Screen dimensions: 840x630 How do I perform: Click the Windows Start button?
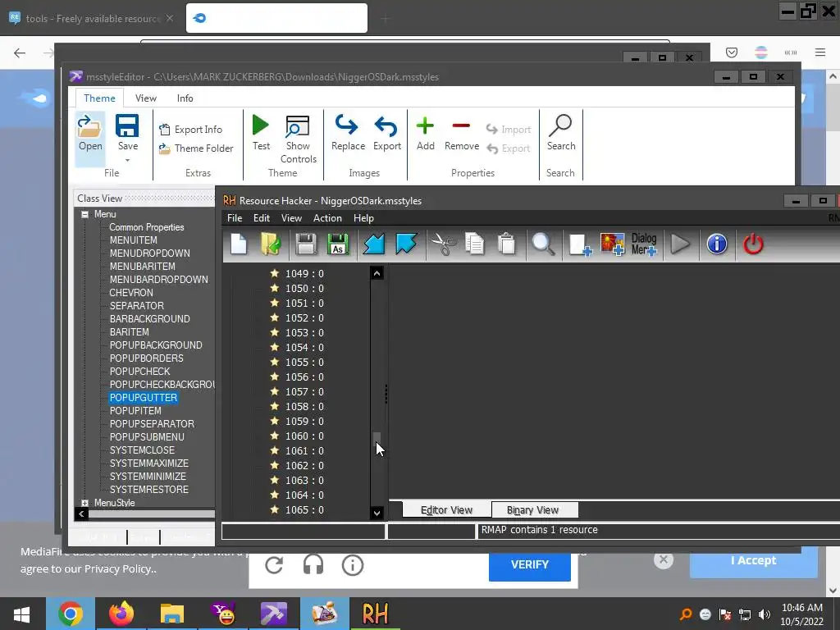coord(21,614)
